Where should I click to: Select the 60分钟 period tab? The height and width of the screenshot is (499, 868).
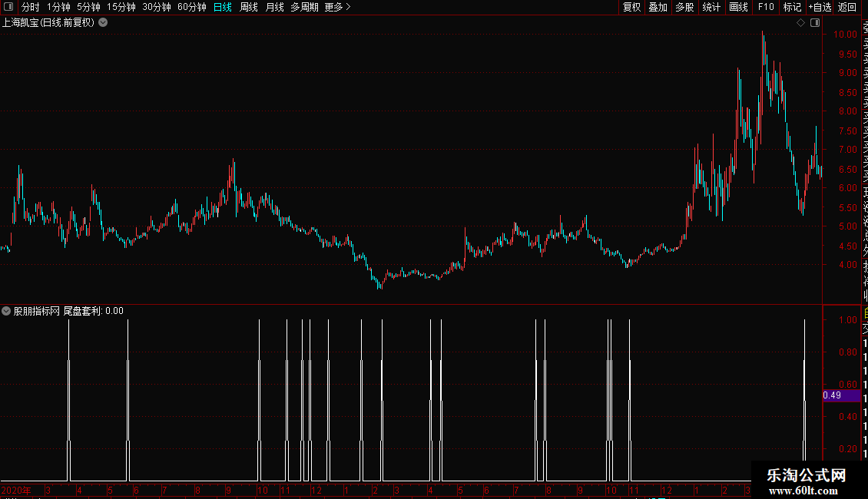click(191, 7)
